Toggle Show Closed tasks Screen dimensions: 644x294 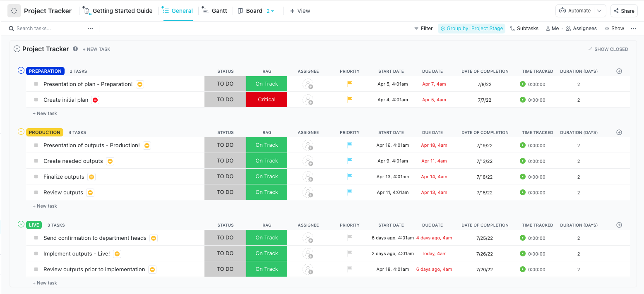pos(608,49)
